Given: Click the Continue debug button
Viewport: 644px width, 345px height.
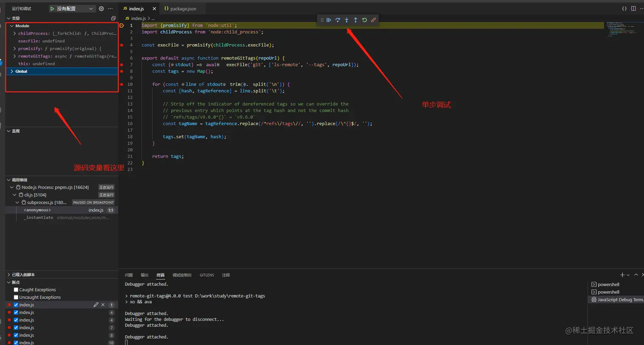Looking at the screenshot, I should 329,20.
